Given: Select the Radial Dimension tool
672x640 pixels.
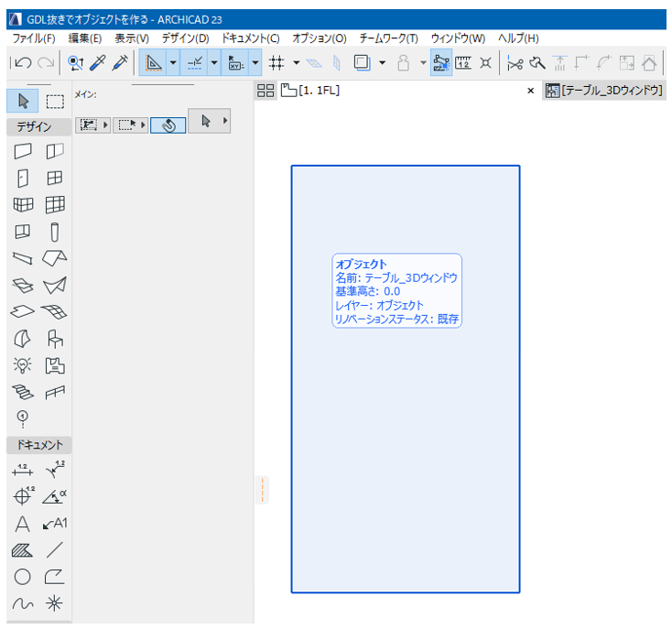Looking at the screenshot, I should coord(55,470).
